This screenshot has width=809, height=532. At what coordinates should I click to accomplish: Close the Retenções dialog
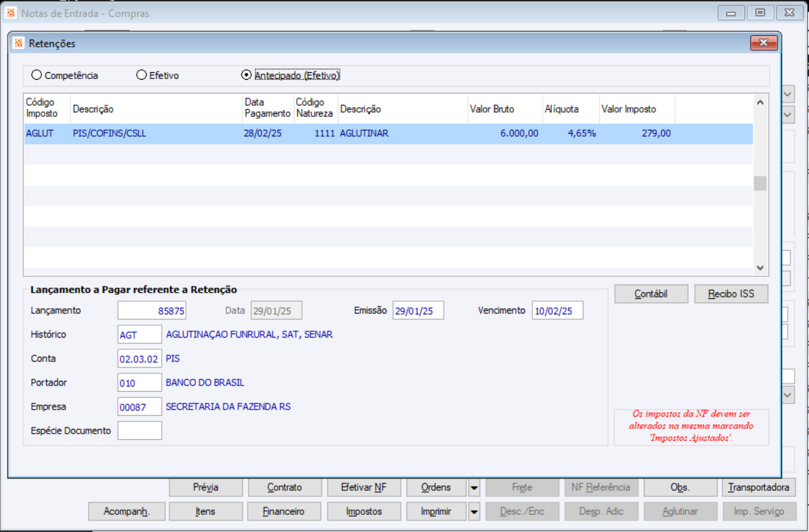pyautogui.click(x=764, y=43)
